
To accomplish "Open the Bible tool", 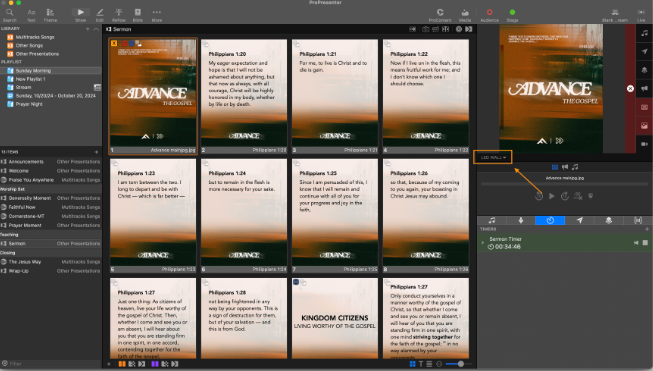I will [x=137, y=15].
